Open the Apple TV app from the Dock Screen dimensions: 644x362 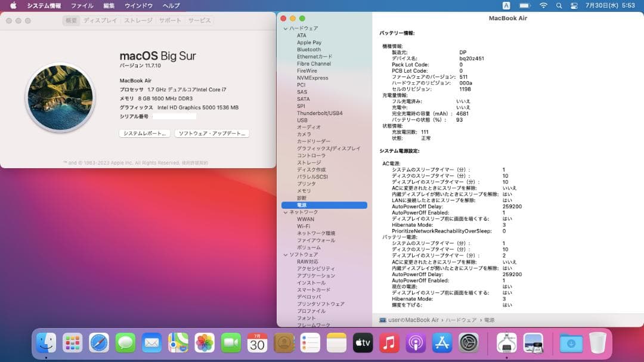point(362,344)
